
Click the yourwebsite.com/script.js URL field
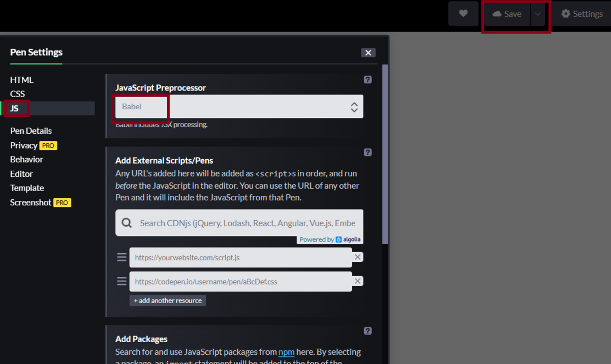click(240, 257)
